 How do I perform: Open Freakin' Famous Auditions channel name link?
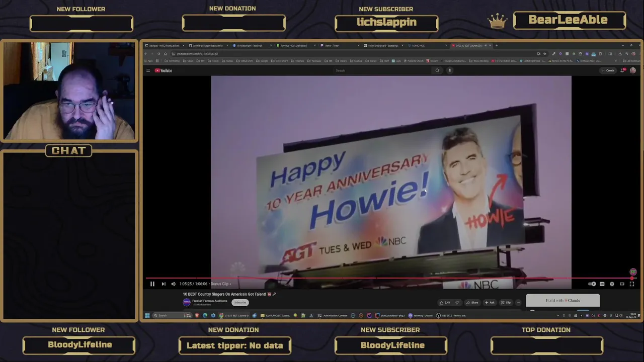tap(210, 301)
